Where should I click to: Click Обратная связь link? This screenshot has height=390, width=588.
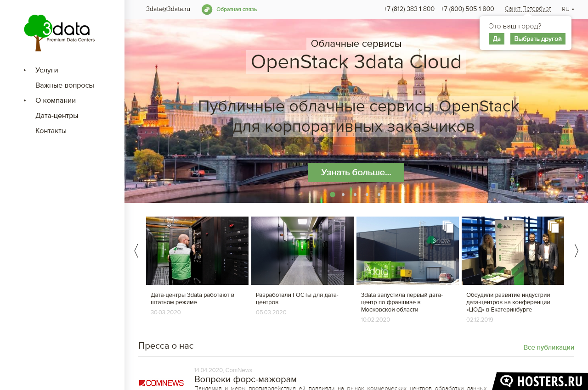237,9
